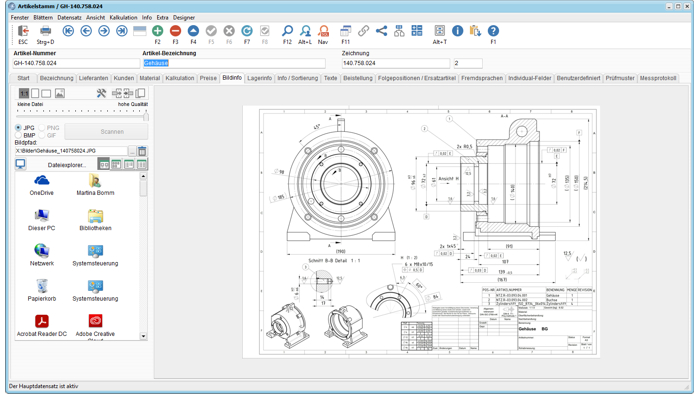Image resolution: width=700 pixels, height=394 pixels.
Task: Click the Artikel-Bezeichnung field with Gehäuse
Action: point(234,63)
